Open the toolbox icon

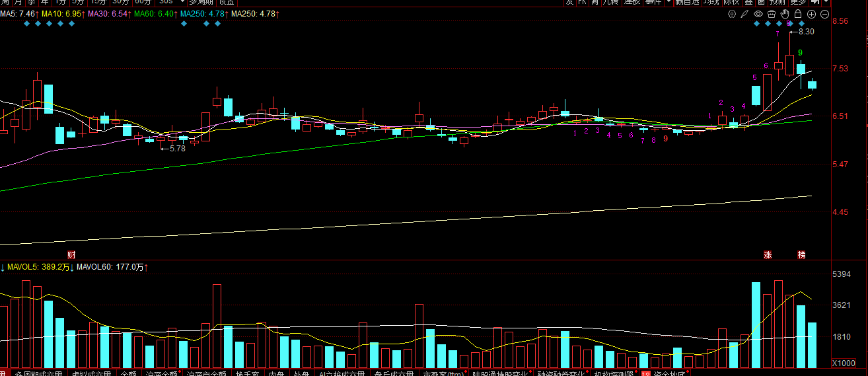tap(771, 14)
